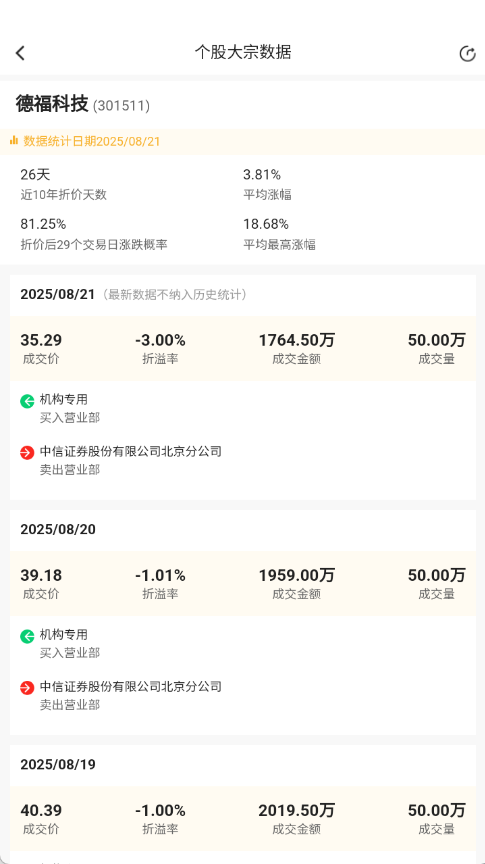Screen dimensions: 485x864
Task: Open the 德福科技 stock title
Action: (x=52, y=103)
